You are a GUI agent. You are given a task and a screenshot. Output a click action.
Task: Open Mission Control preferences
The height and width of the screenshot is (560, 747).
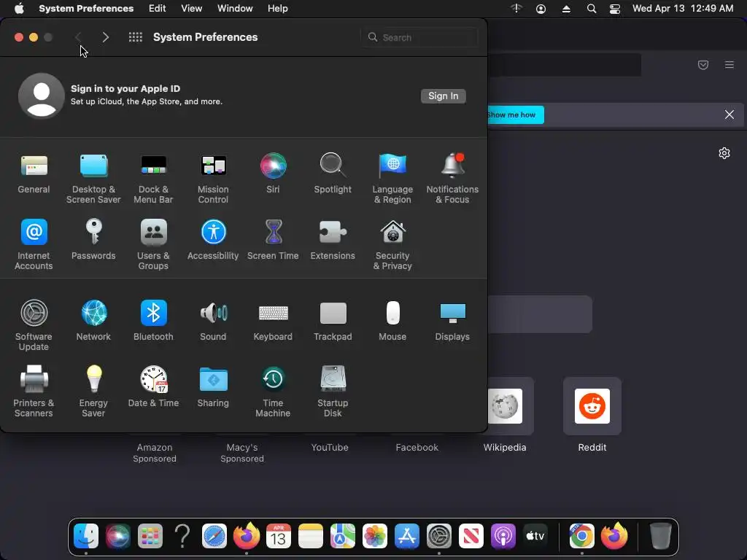pos(213,179)
